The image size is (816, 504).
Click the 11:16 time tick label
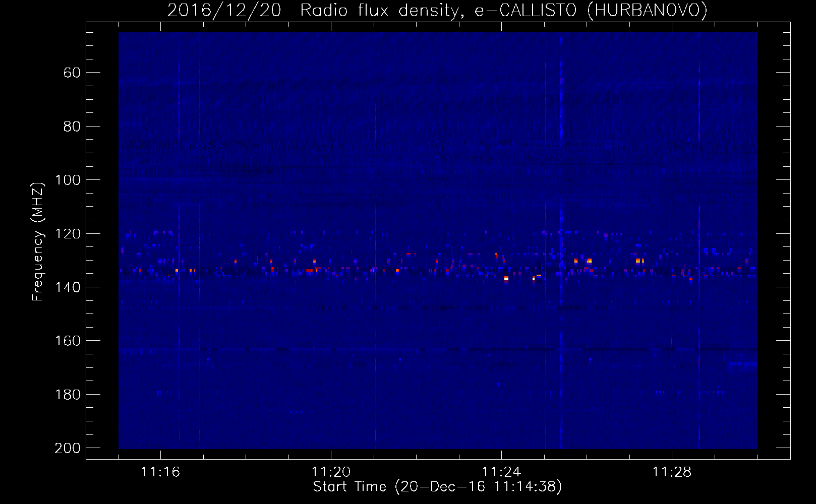pos(160,472)
